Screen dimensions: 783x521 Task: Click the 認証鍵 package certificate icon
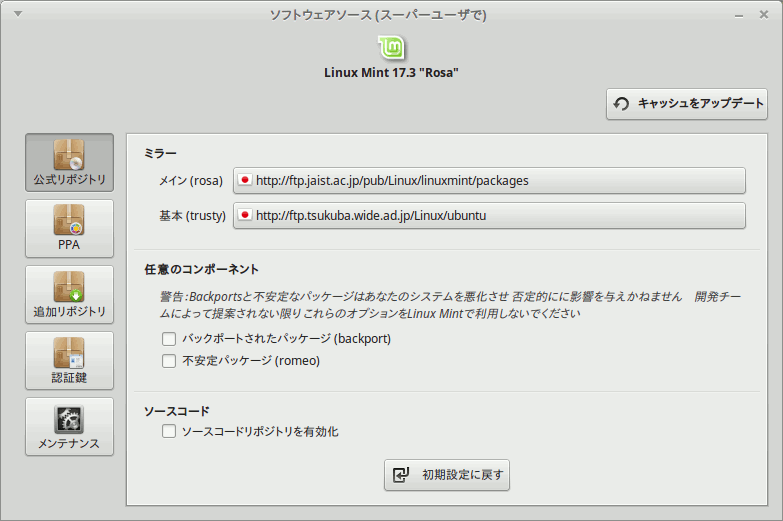pos(69,353)
